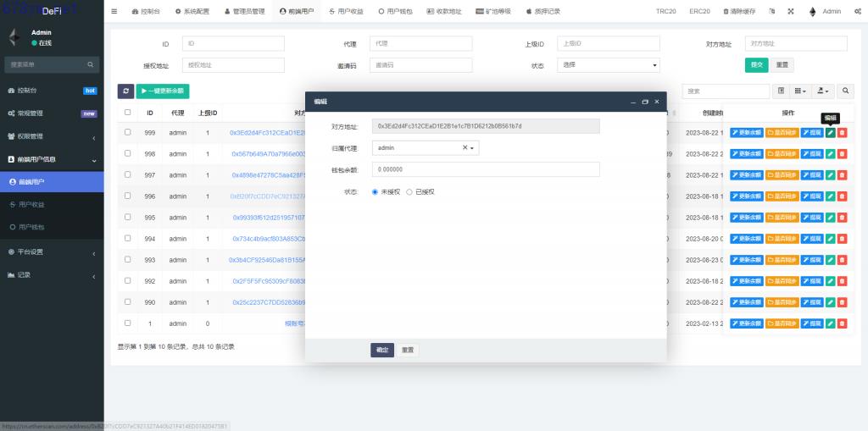Viewport: 868px width, 431px height.
Task: Clear the admin selection with the X icon
Action: pos(465,147)
